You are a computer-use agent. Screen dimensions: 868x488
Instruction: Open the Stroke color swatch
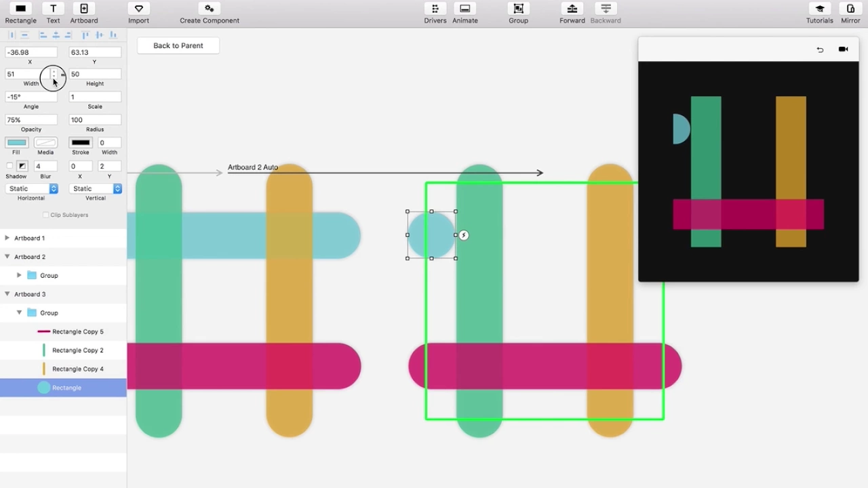[81, 142]
